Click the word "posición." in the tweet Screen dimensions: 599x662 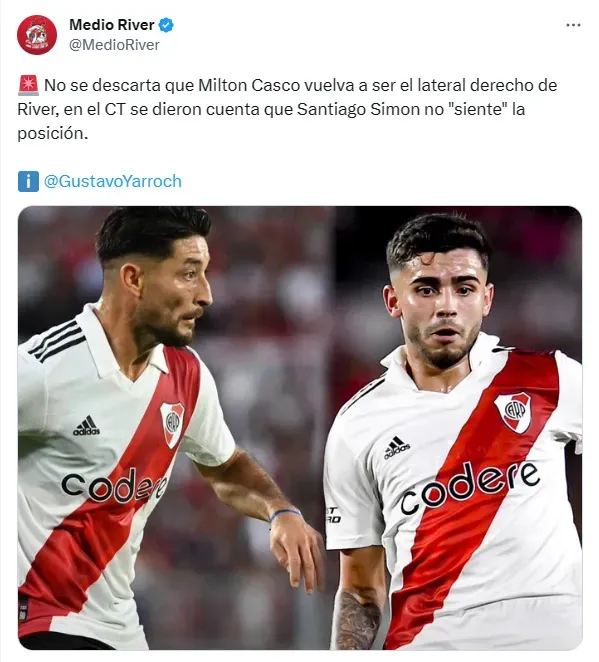point(53,133)
